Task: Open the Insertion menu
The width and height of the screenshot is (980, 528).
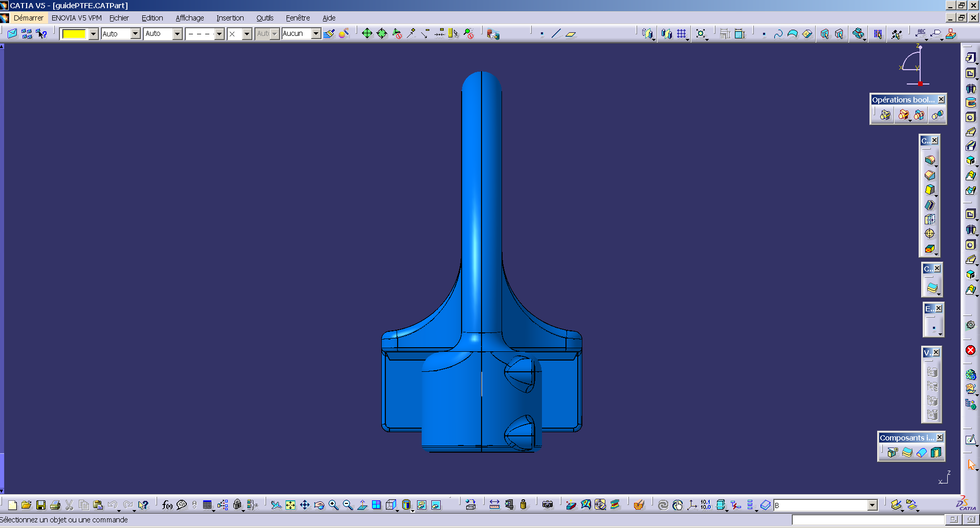Action: [230, 18]
